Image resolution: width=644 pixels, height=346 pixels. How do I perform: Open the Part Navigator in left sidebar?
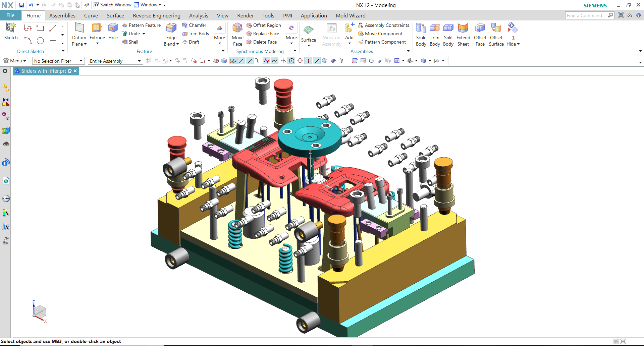(6, 116)
